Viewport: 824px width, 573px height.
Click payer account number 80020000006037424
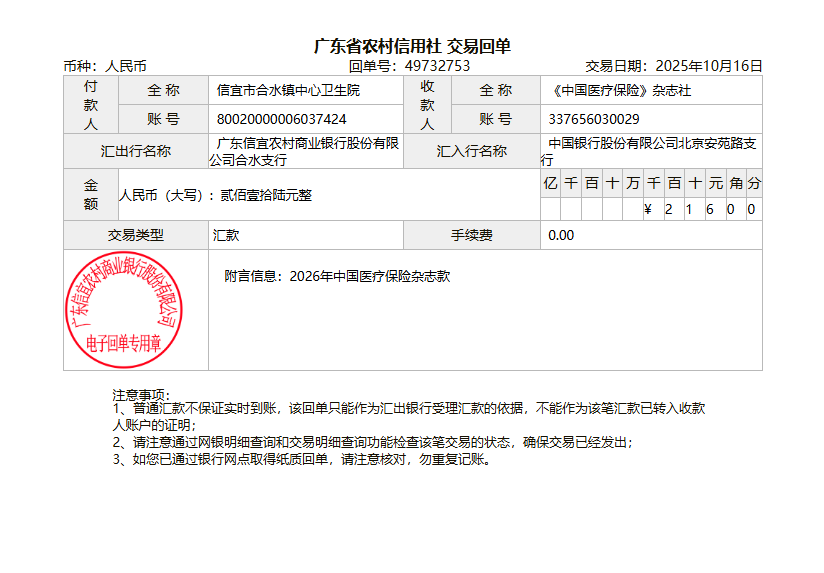(x=282, y=119)
